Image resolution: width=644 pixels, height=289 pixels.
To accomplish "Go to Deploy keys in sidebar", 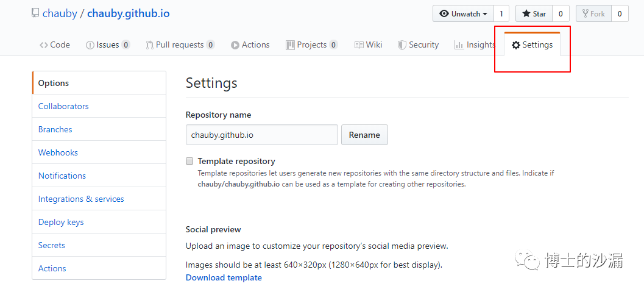I will coord(99,222).
